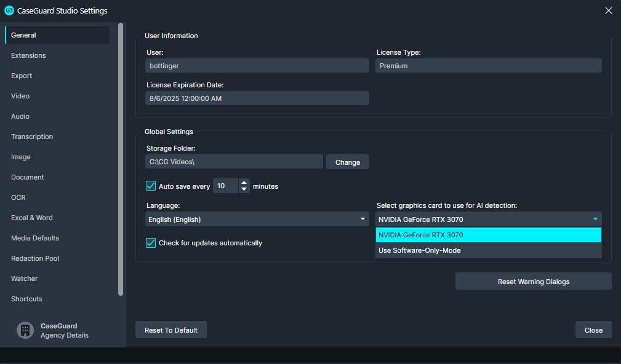The image size is (621, 364).
Task: Open the Language dropdown
Action: [256, 219]
